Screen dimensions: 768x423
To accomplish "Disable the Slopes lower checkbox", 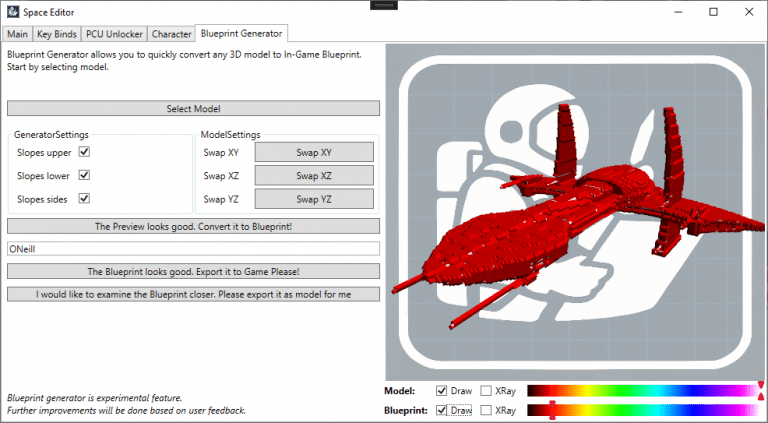I will (84, 175).
